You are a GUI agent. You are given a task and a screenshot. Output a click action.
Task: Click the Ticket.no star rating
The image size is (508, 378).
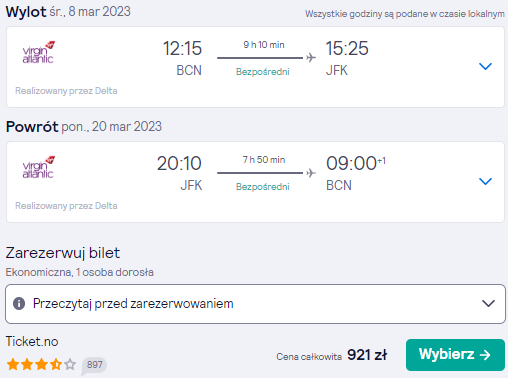click(41, 365)
